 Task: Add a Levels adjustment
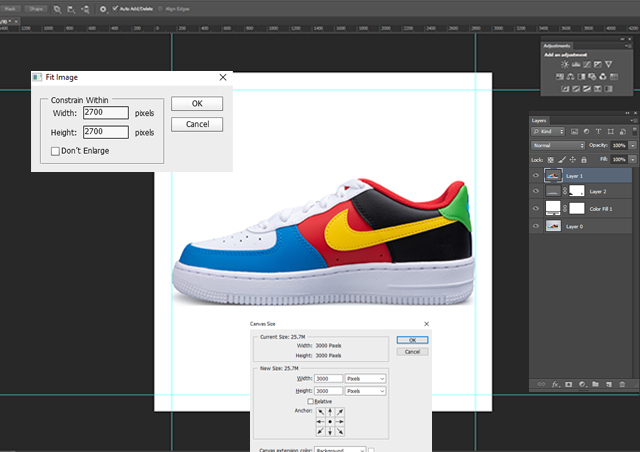click(576, 65)
